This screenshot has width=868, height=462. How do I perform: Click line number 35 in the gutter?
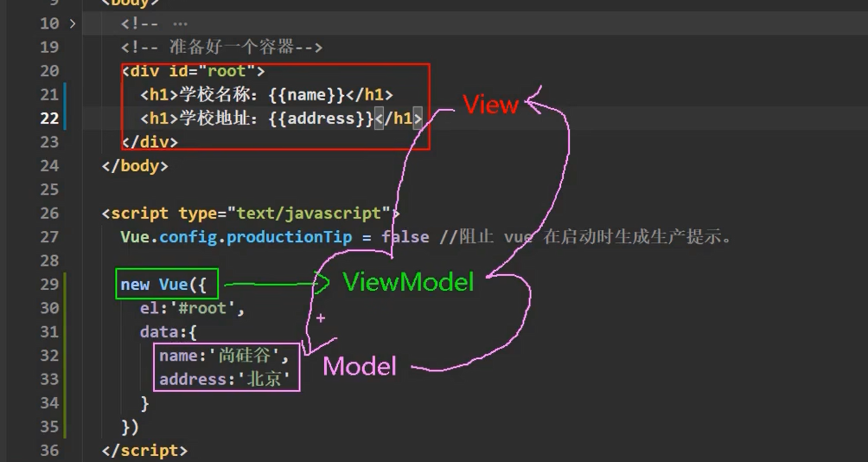(49, 427)
